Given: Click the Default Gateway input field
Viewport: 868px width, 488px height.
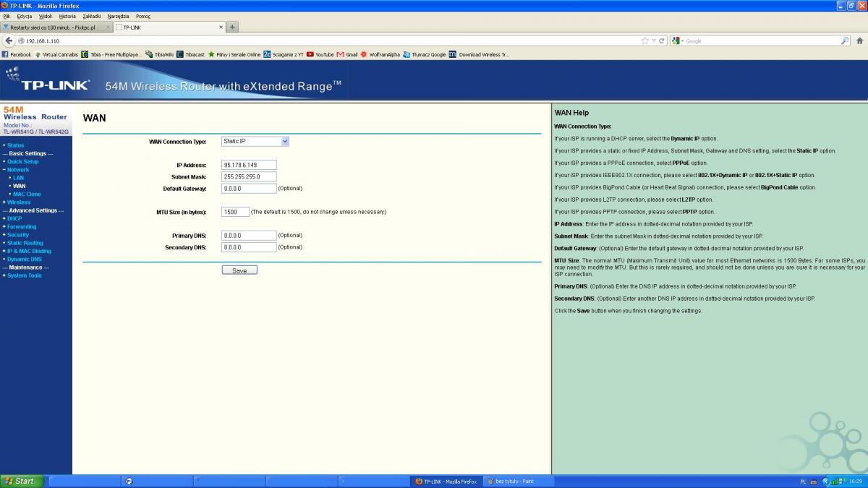Looking at the screenshot, I should click(249, 189).
